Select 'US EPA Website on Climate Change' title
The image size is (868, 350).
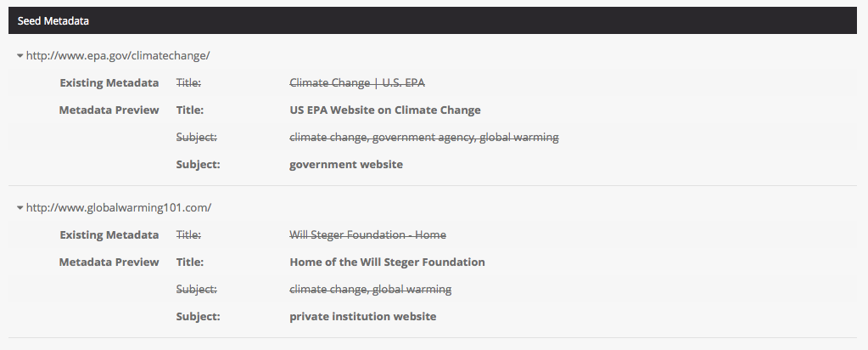(385, 110)
